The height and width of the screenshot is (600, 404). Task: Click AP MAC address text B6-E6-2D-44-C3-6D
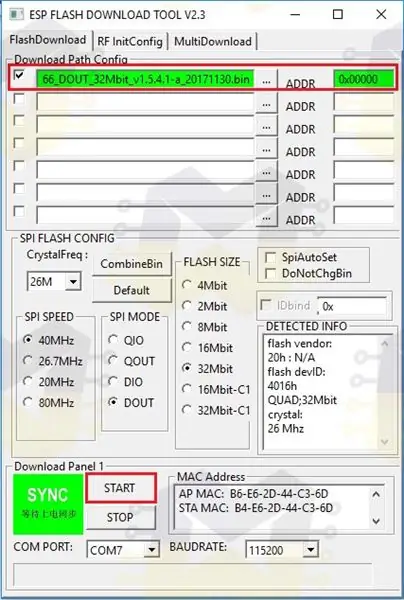(x=279, y=494)
